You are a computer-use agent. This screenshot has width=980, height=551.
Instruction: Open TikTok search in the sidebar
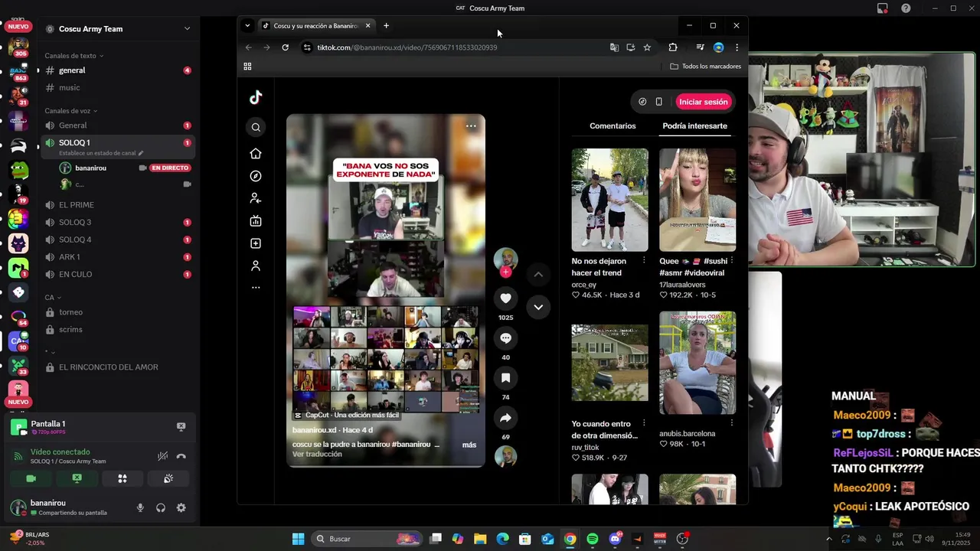256,128
